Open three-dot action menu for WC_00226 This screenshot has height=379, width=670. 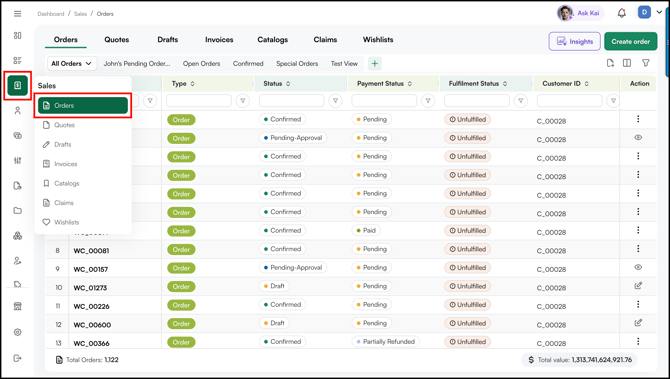638,304
